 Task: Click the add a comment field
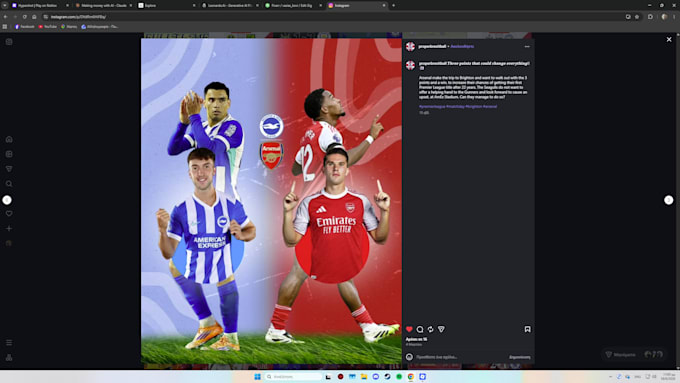click(x=460, y=357)
